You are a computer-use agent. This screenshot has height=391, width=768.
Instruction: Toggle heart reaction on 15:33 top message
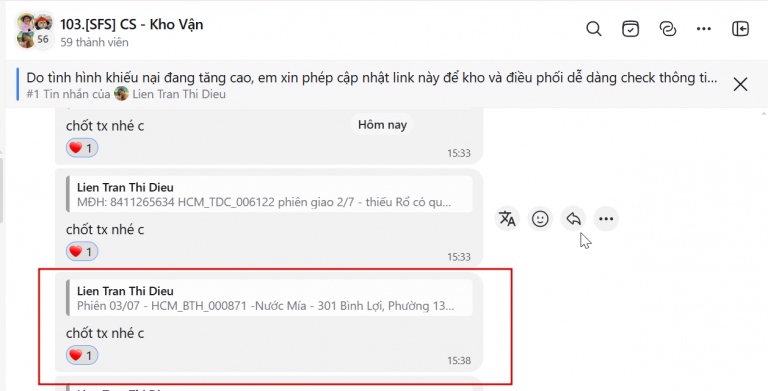pos(82,147)
